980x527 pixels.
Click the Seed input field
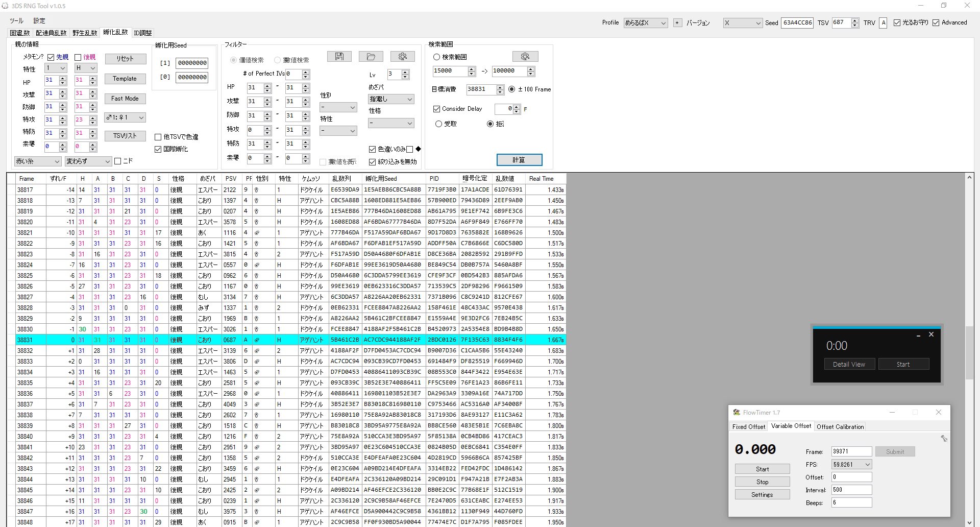pyautogui.click(x=797, y=23)
